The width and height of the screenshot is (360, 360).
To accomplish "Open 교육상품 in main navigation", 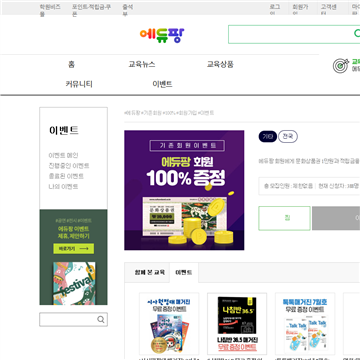I will pyautogui.click(x=220, y=64).
